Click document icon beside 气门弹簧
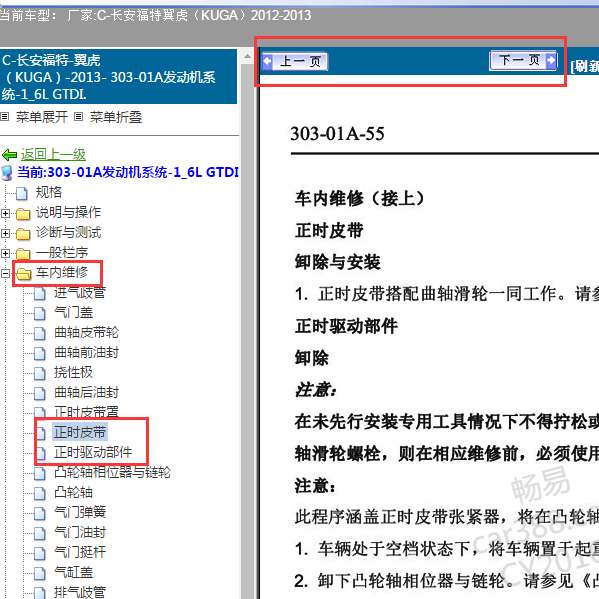 (40, 513)
